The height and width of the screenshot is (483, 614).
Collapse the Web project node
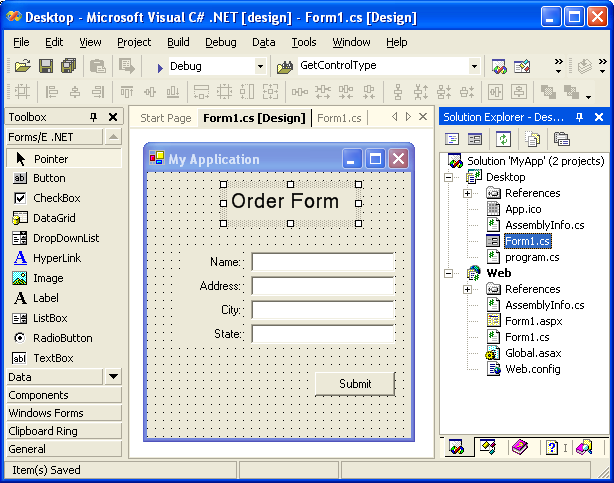(x=449, y=273)
